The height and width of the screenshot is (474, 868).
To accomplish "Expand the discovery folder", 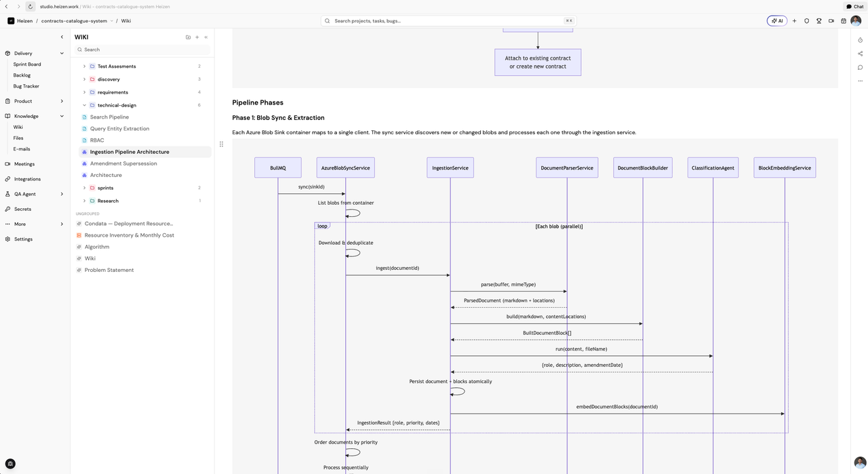I will coord(84,79).
